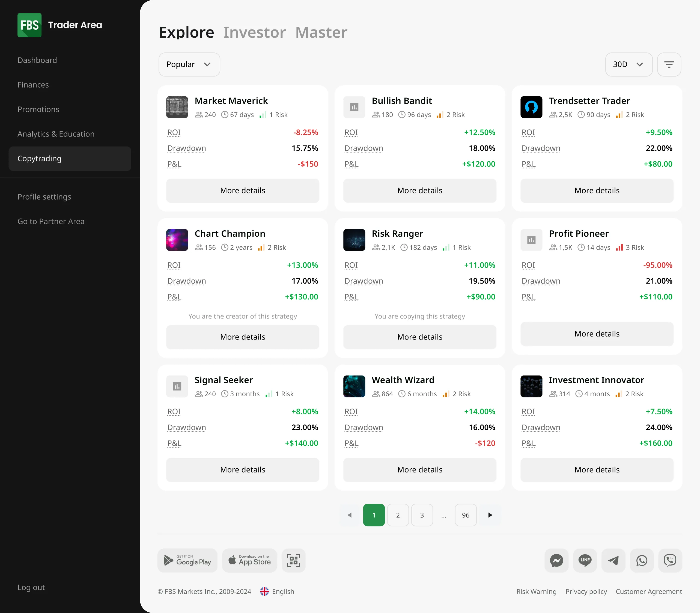This screenshot has width=700, height=613.
Task: Jump to page 96
Action: click(465, 515)
